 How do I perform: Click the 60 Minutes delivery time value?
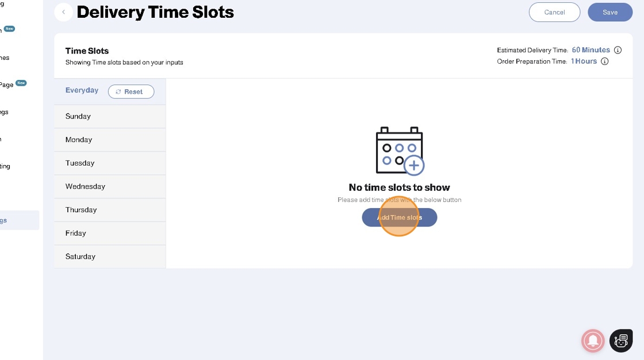click(x=591, y=50)
